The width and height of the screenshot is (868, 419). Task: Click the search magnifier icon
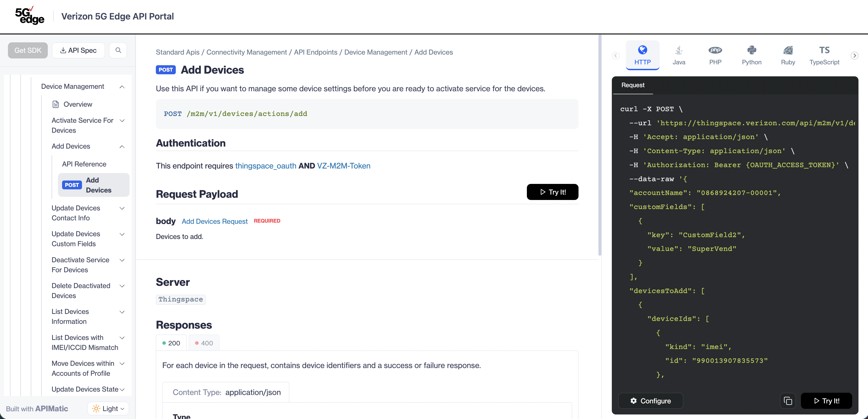click(118, 50)
